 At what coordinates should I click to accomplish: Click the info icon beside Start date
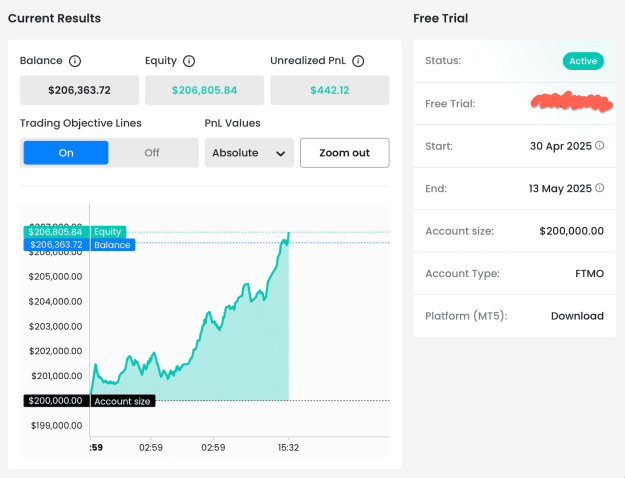[599, 146]
